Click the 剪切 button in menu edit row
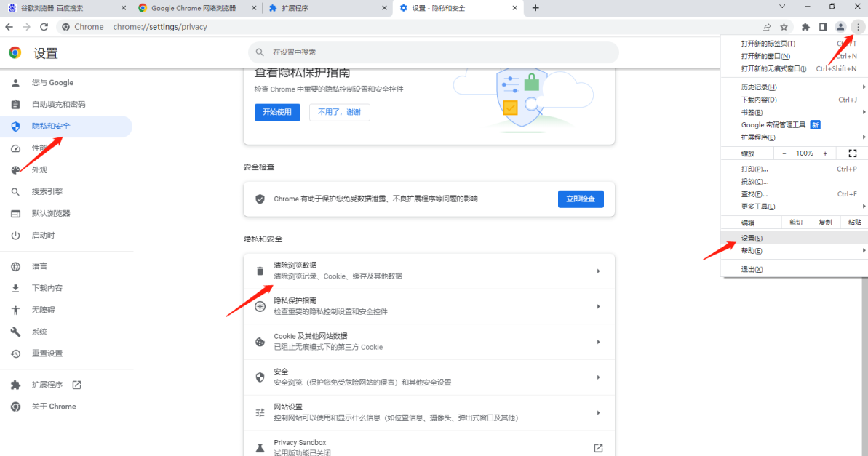This screenshot has height=456, width=868. [796, 223]
